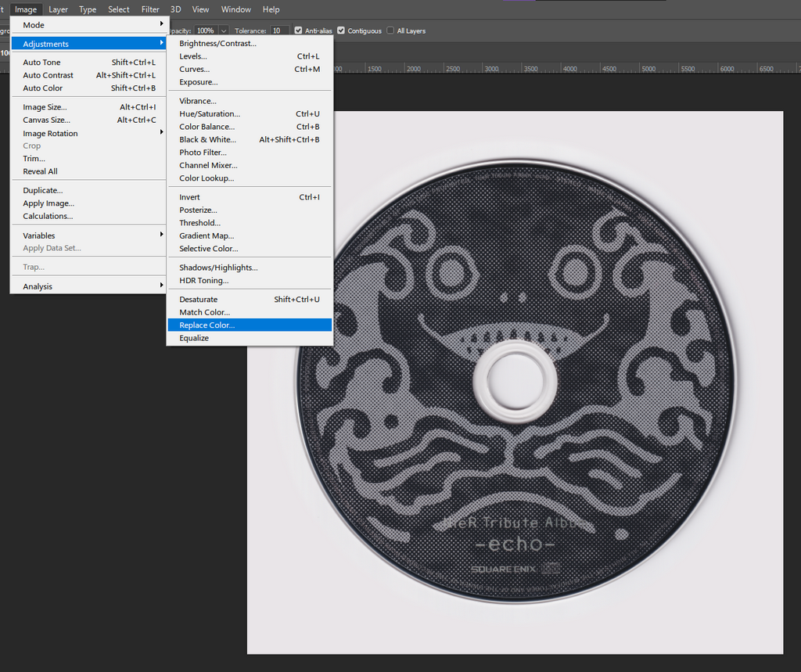Select Auto Tone in the Image menu

(41, 62)
